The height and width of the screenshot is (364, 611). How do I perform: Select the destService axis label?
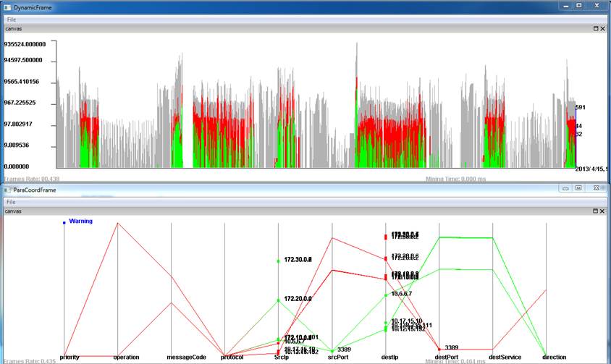pos(505,357)
